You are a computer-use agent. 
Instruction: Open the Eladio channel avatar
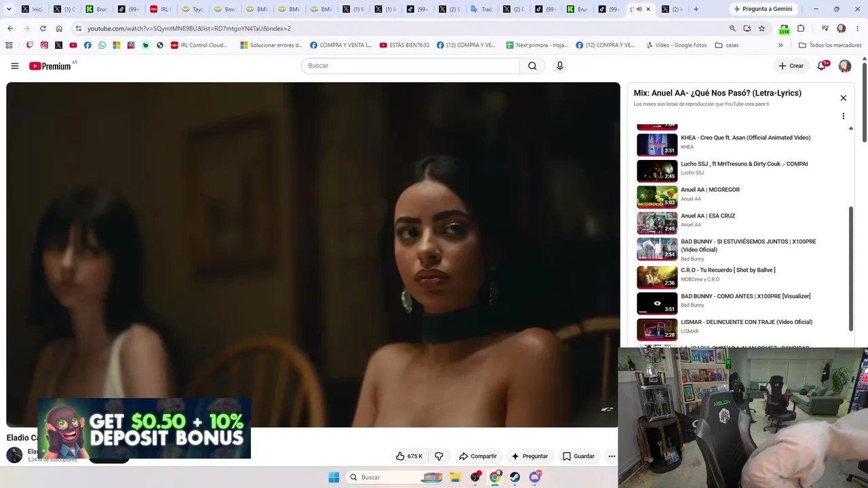pos(14,455)
